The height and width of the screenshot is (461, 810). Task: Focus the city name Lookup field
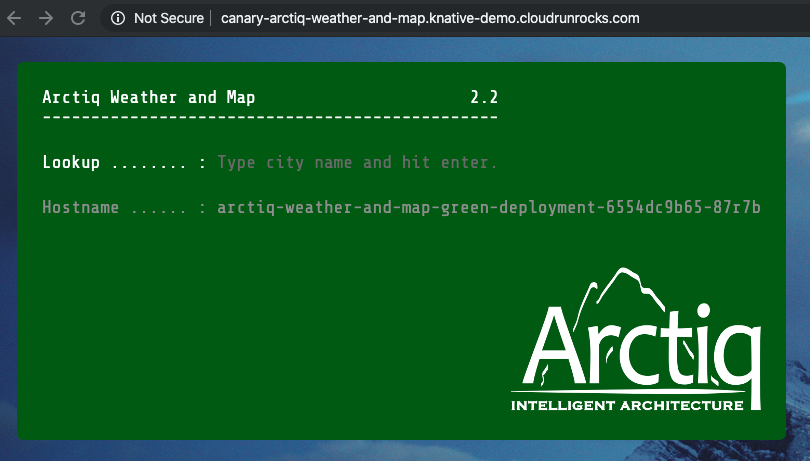coord(357,162)
